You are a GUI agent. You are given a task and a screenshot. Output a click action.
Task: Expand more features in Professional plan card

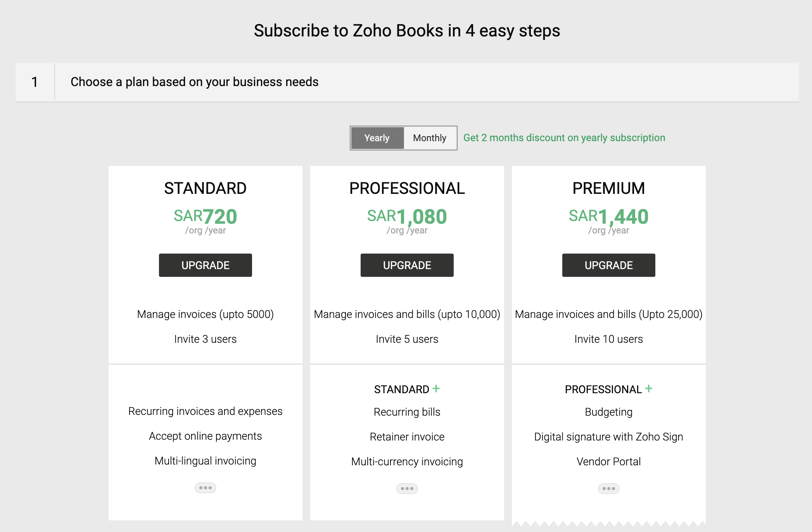coord(407,489)
